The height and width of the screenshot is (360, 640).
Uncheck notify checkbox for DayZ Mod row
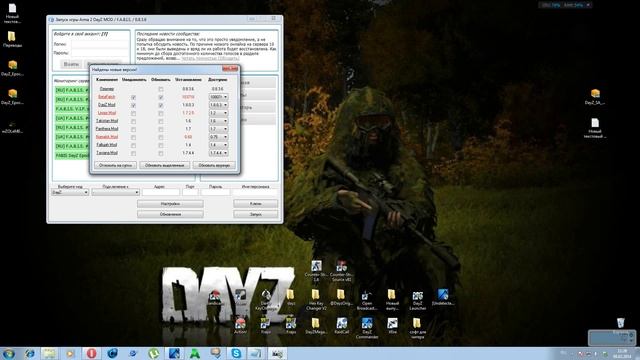tap(133, 105)
